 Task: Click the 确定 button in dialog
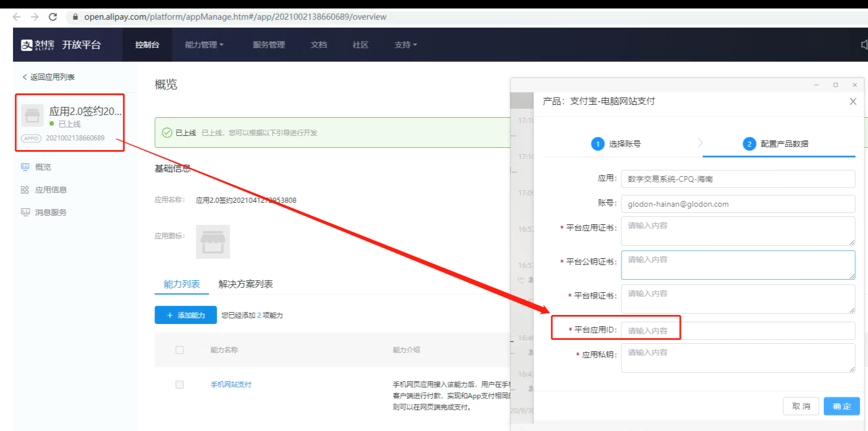(841, 406)
